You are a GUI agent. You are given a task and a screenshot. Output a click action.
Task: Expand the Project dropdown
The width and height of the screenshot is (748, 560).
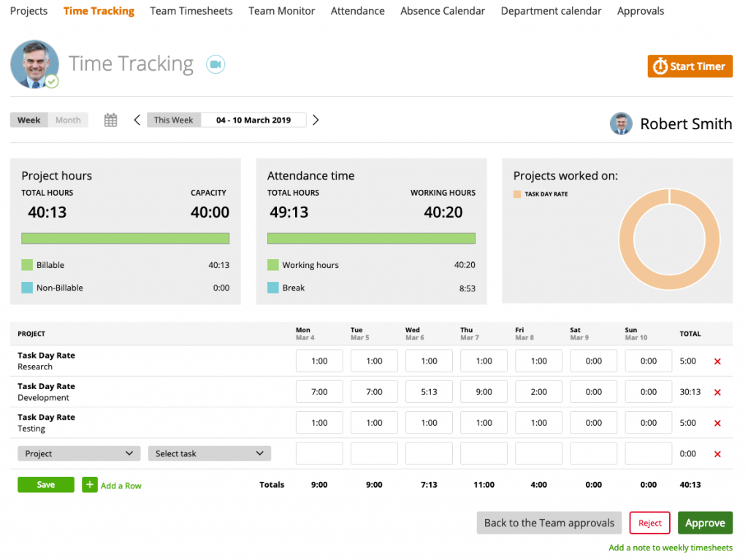78,453
